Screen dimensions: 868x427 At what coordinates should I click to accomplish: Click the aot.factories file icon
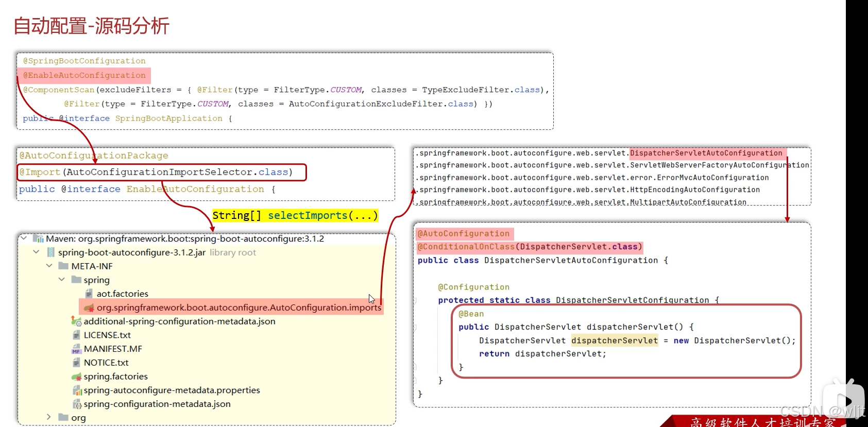click(89, 293)
